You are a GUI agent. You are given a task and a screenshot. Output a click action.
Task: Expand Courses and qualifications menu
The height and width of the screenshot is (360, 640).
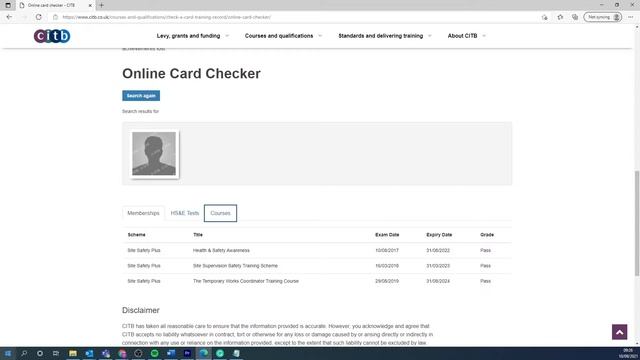click(283, 36)
